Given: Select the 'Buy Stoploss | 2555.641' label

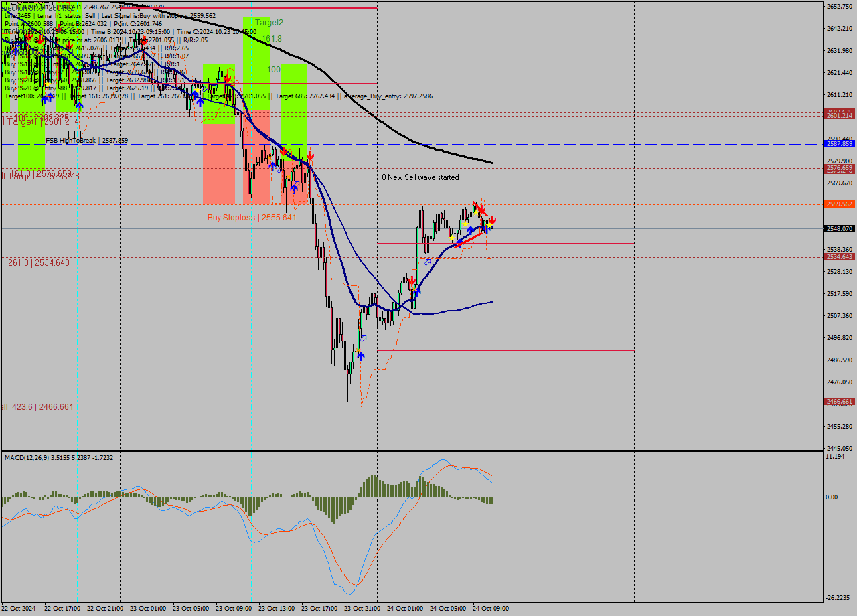Looking at the screenshot, I should coord(252,218).
